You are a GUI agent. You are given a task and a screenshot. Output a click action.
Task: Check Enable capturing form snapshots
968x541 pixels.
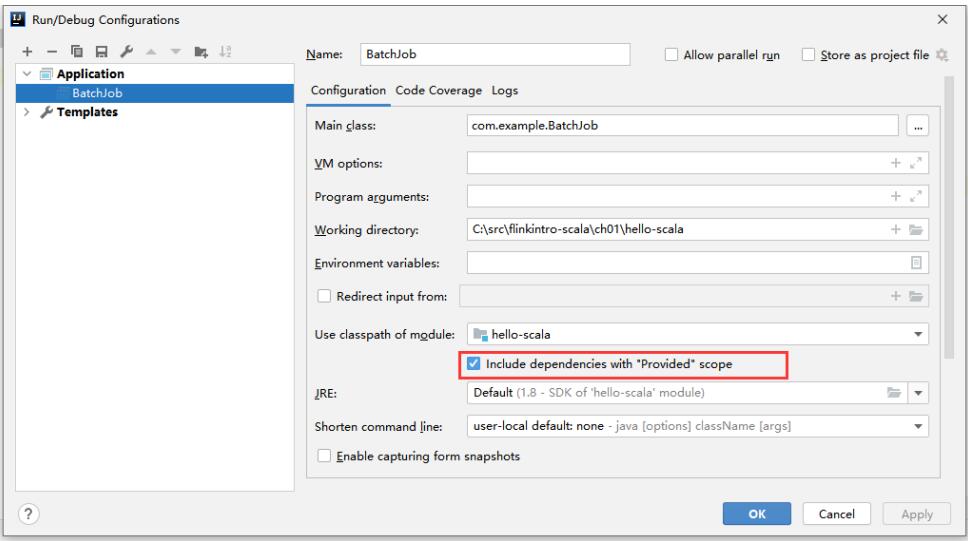[322, 457]
